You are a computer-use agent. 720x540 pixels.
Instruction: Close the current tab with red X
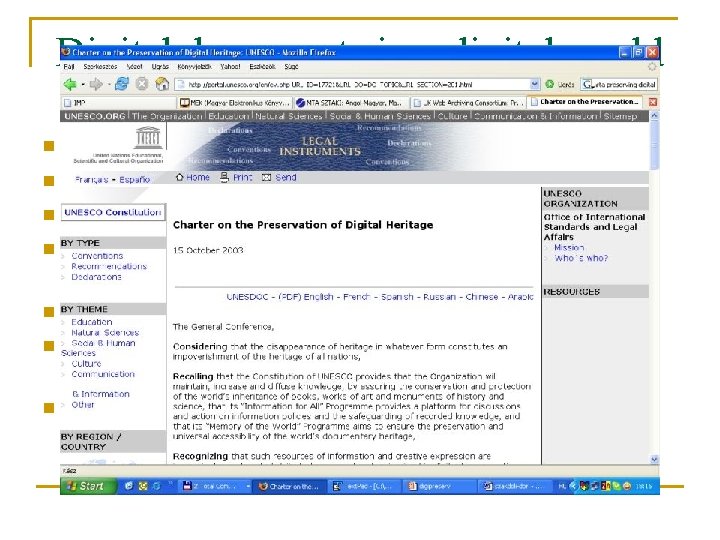[x=652, y=102]
